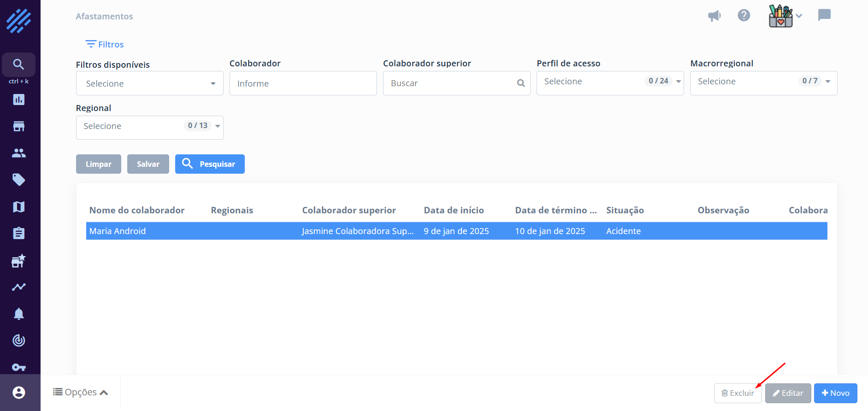Open the Filtros disponíveis dropdown
The width and height of the screenshot is (868, 411).
(150, 83)
